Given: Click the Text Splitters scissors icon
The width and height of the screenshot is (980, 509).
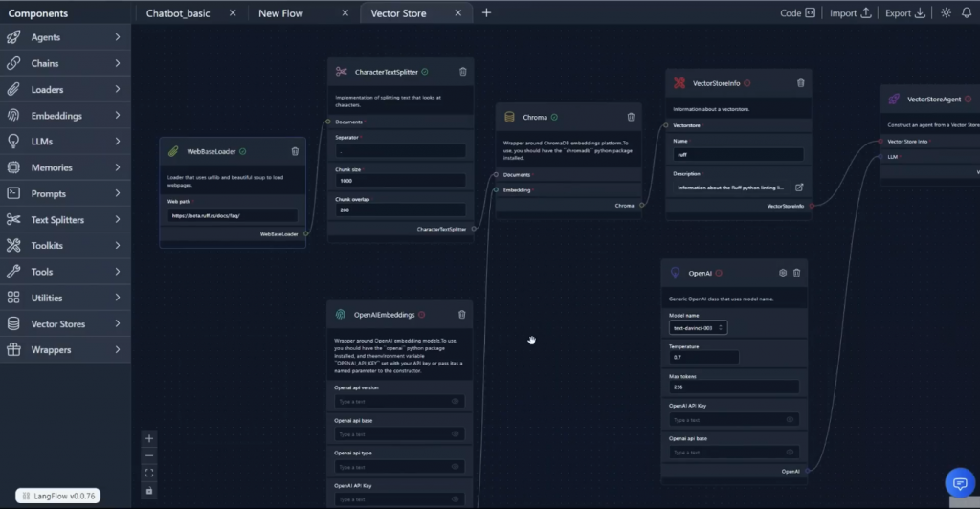Looking at the screenshot, I should click(x=13, y=219).
